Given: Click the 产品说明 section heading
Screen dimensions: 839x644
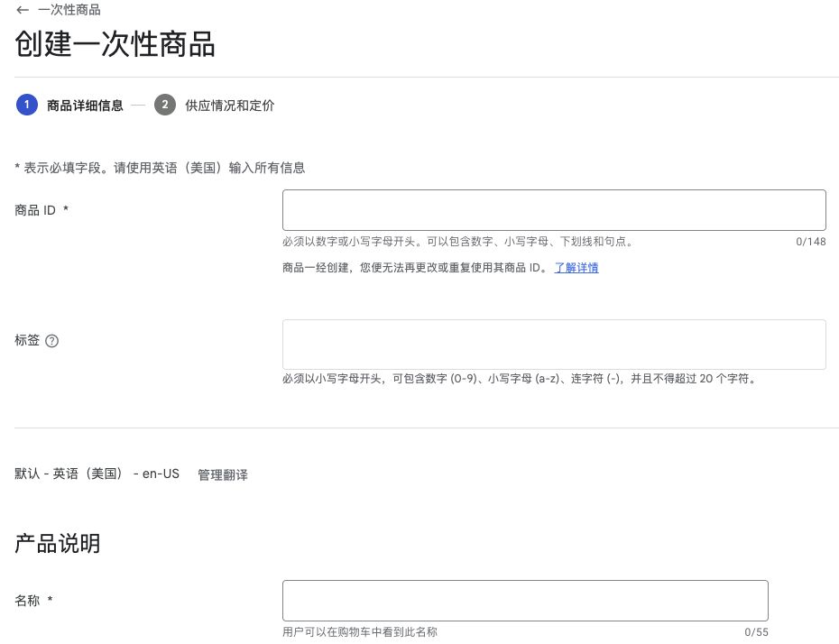Looking at the screenshot, I should [57, 544].
